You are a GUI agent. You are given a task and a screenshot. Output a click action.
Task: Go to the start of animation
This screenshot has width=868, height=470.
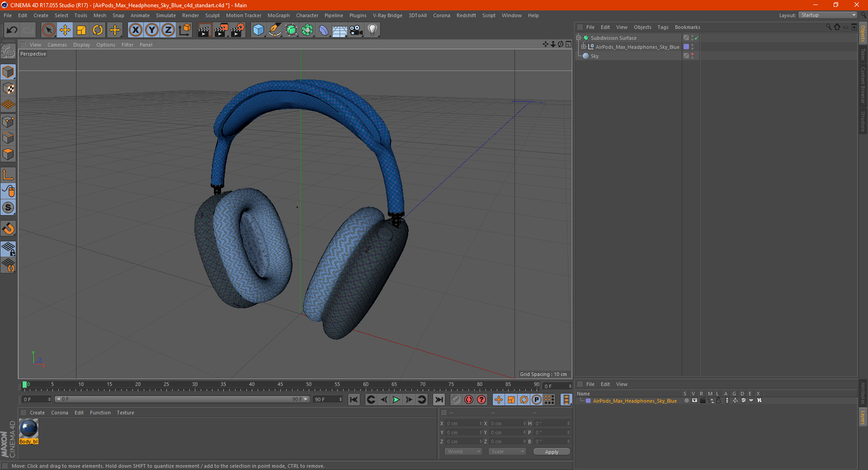pos(354,399)
